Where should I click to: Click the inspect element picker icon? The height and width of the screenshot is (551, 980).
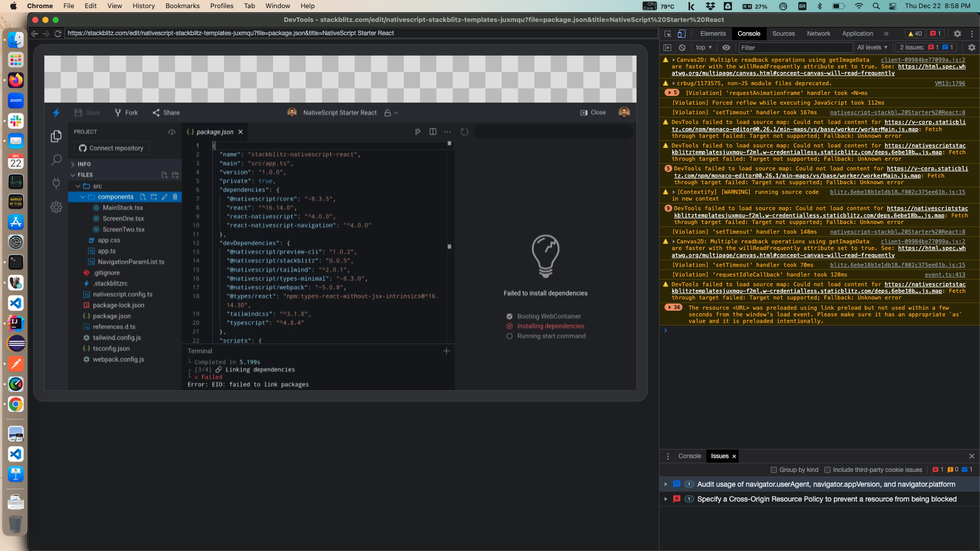click(x=668, y=34)
